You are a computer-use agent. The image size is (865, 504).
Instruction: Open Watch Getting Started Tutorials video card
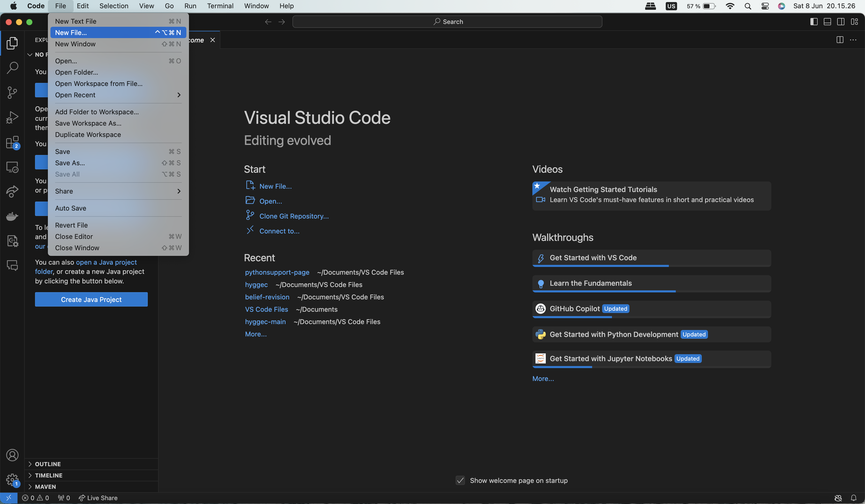[651, 196]
